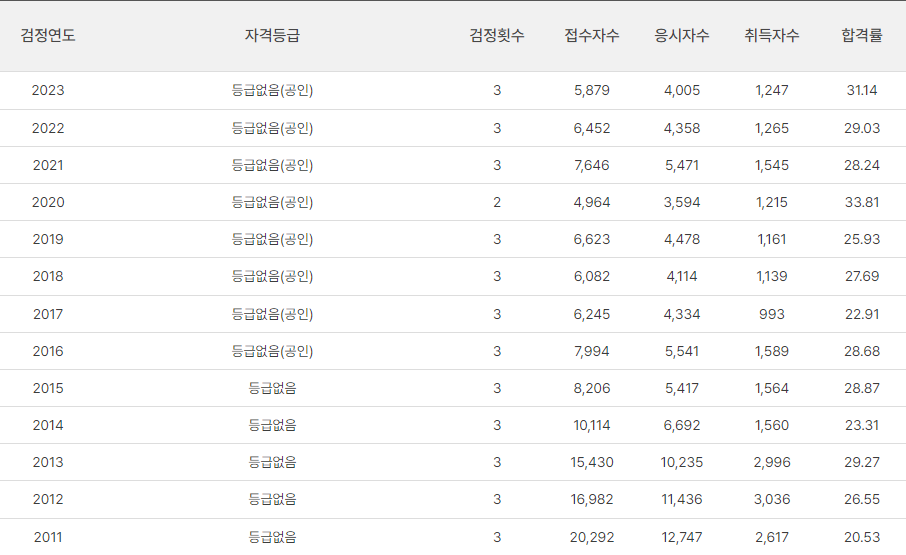Click pass rate value 25.93
The width and height of the screenshot is (906, 555).
[862, 239]
